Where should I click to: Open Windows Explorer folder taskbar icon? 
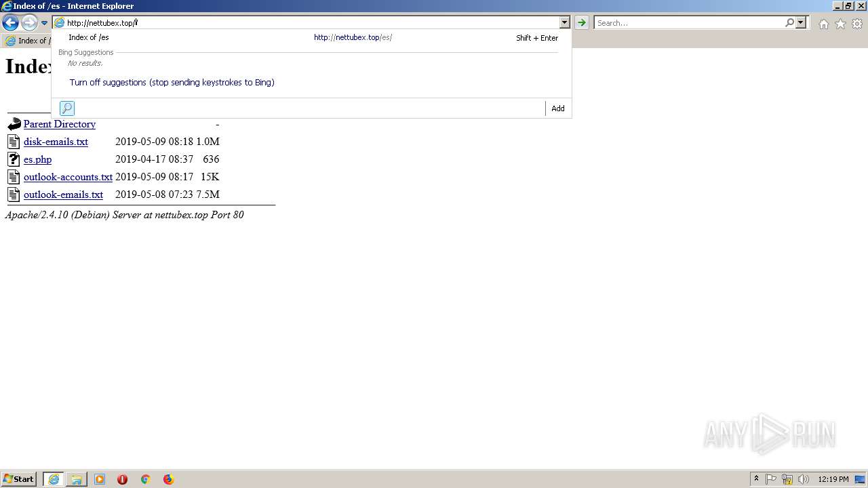point(77,479)
